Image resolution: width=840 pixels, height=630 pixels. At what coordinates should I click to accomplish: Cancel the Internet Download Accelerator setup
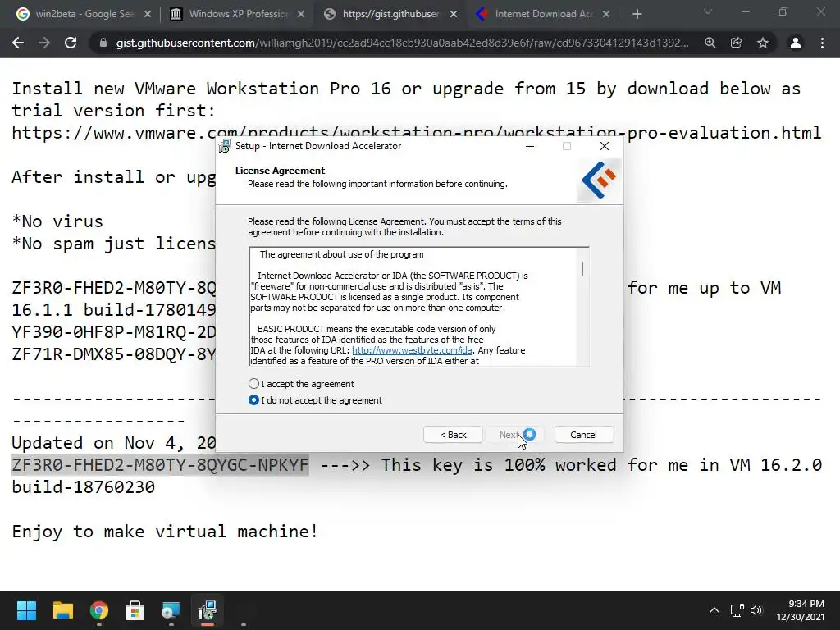tap(583, 435)
